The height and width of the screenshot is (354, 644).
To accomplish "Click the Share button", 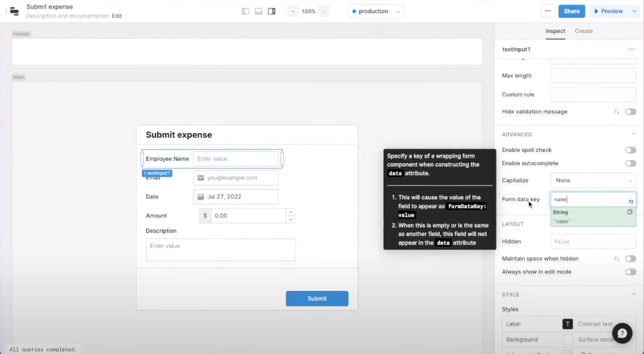I will (x=571, y=11).
